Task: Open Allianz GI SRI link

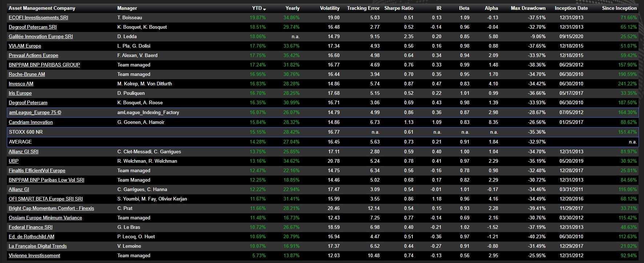Action: click(23, 151)
